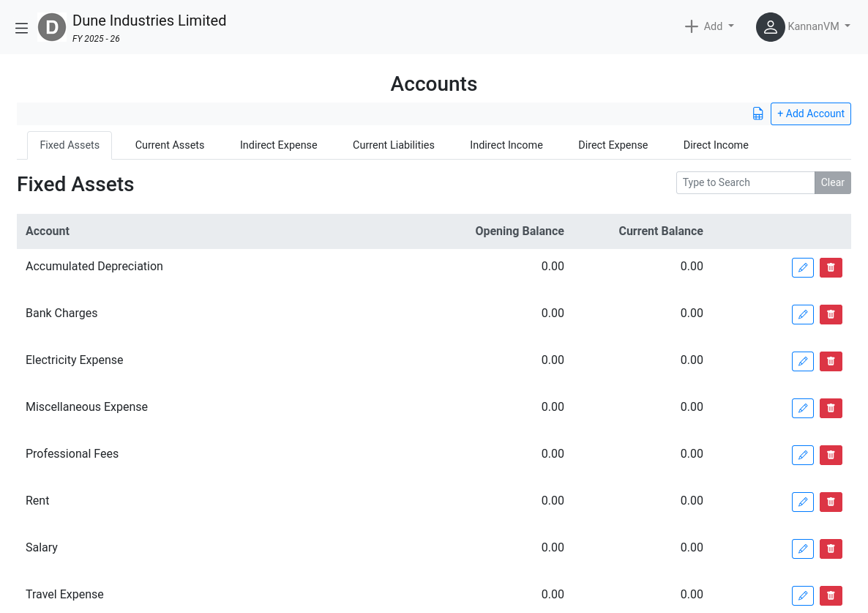Click the Current Balance column header
Viewport: 868px width, 613px height.
point(660,231)
